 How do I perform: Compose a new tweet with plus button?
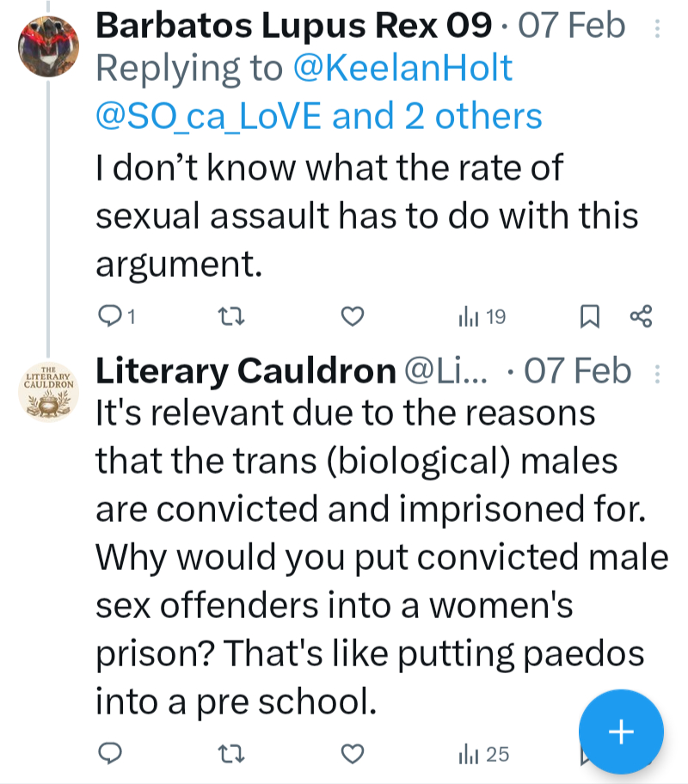coord(621,732)
